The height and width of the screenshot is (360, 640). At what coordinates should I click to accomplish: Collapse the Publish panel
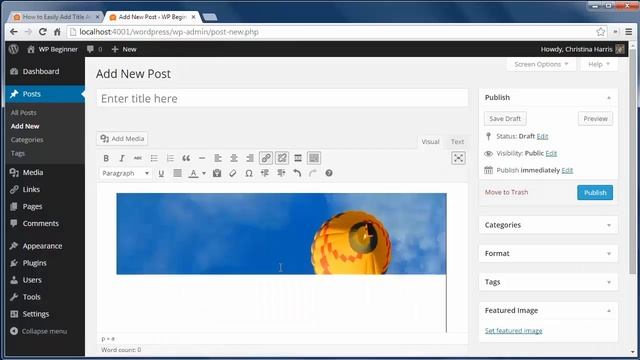click(x=609, y=98)
